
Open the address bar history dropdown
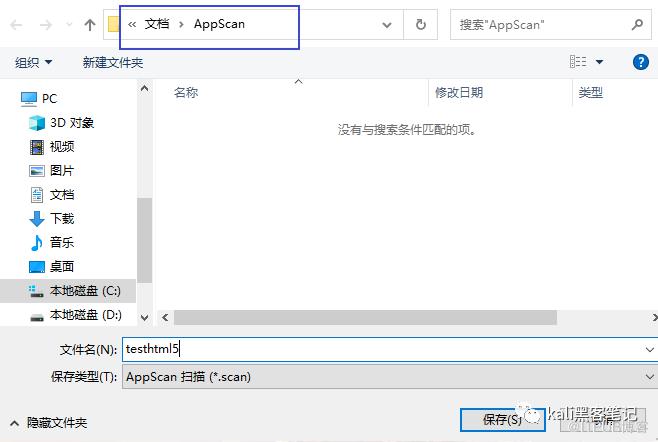(387, 25)
